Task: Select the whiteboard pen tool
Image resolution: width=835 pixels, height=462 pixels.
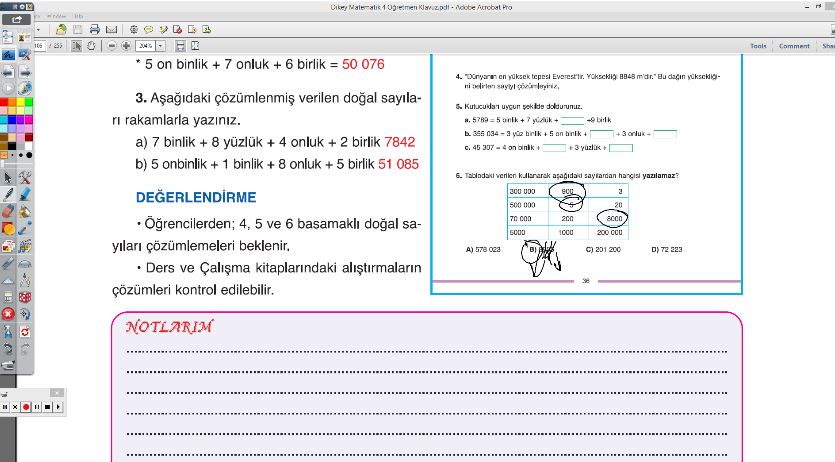Action: [x=8, y=194]
